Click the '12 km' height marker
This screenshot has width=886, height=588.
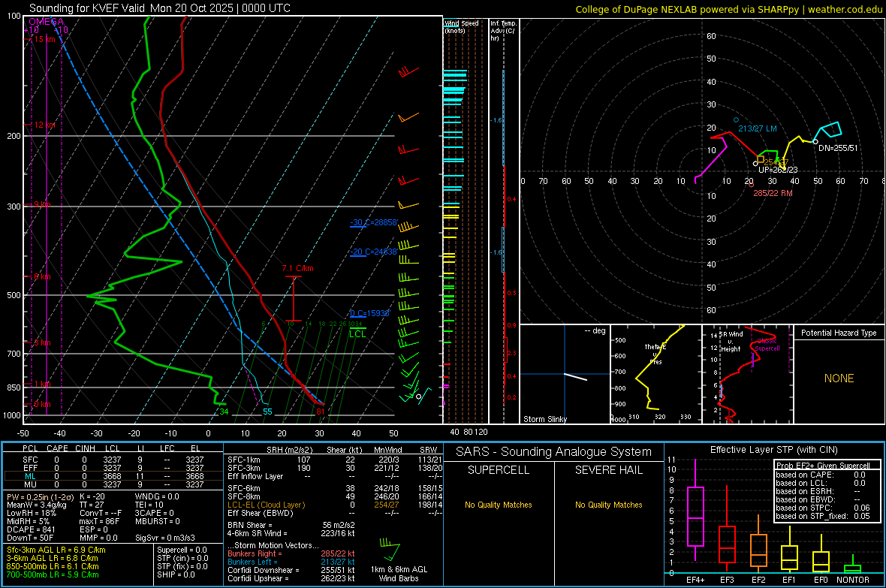point(44,125)
